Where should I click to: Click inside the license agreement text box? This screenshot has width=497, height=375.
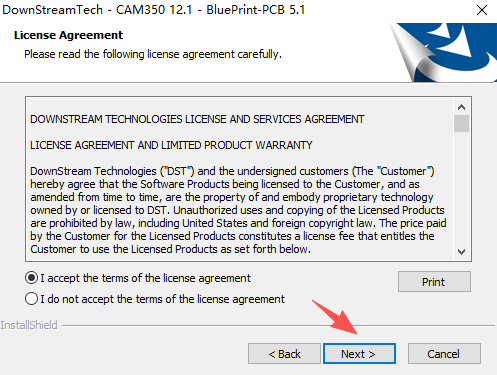click(239, 179)
